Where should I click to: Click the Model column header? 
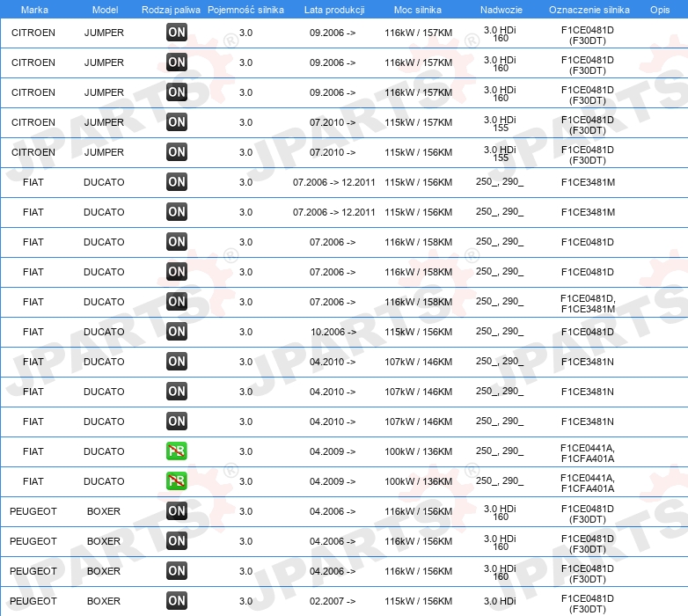pyautogui.click(x=105, y=10)
